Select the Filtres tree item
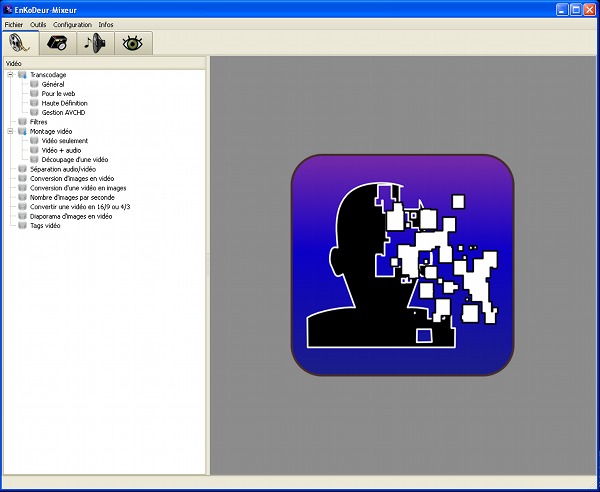The height and width of the screenshot is (492, 600). point(38,122)
